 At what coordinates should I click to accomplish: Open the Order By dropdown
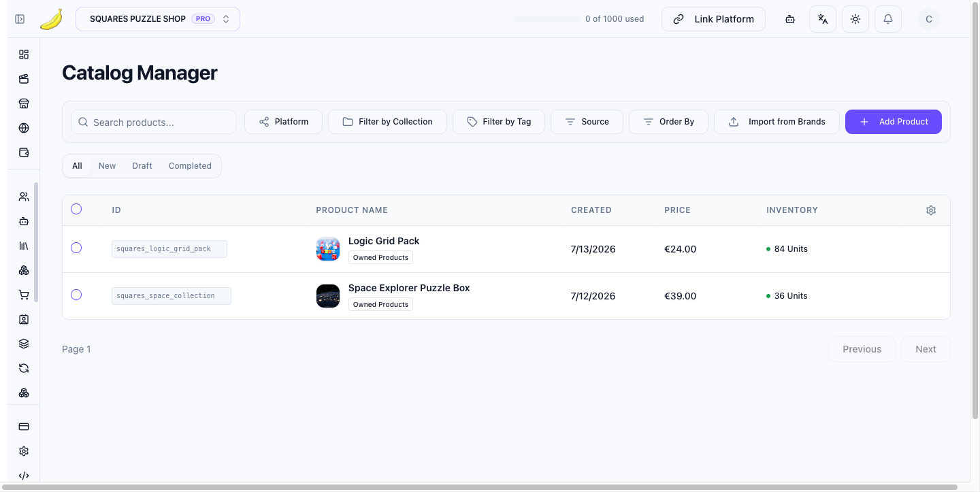[668, 122]
